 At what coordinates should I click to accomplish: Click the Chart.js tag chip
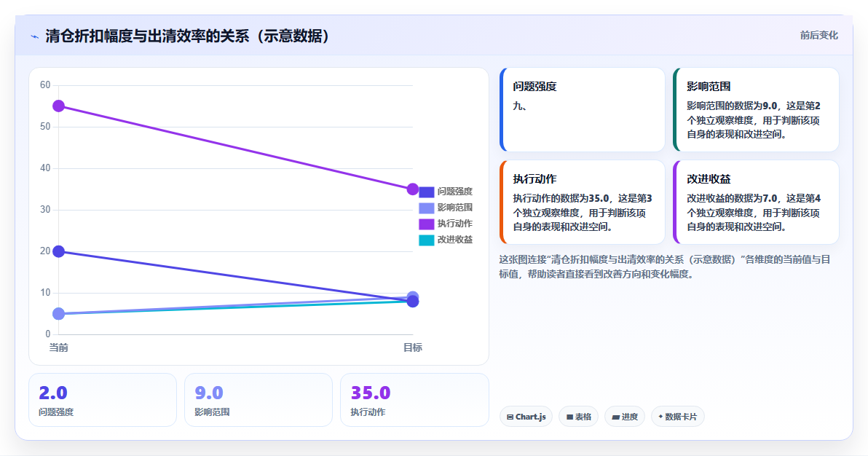pos(526,417)
